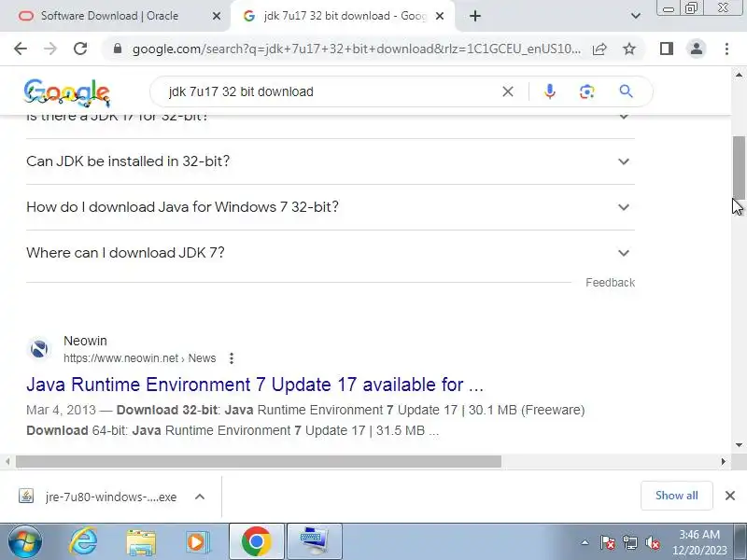Click the scroll up arrow
Viewport: 747px width, 560px height.
point(739,75)
